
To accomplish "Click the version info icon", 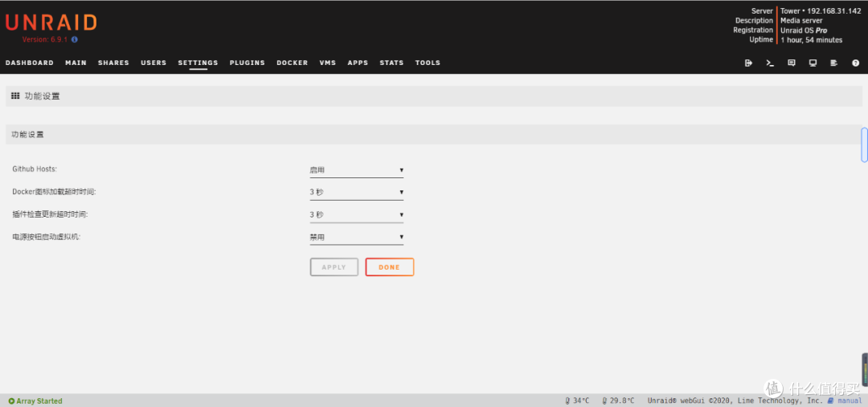I will (75, 39).
